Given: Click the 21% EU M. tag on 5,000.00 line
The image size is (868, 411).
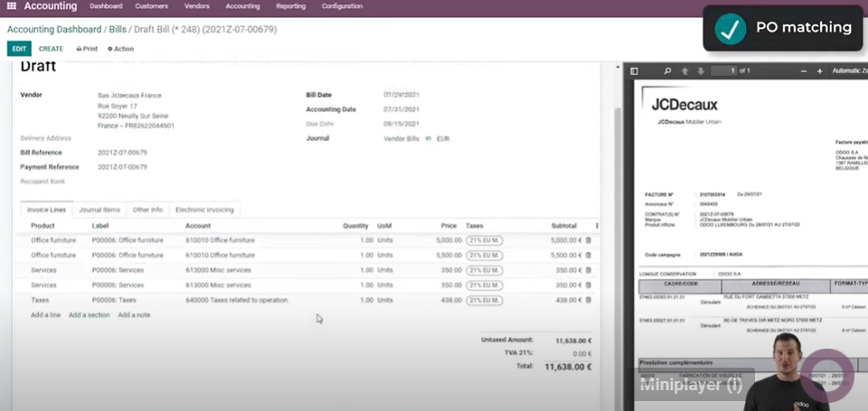Looking at the screenshot, I should 485,240.
